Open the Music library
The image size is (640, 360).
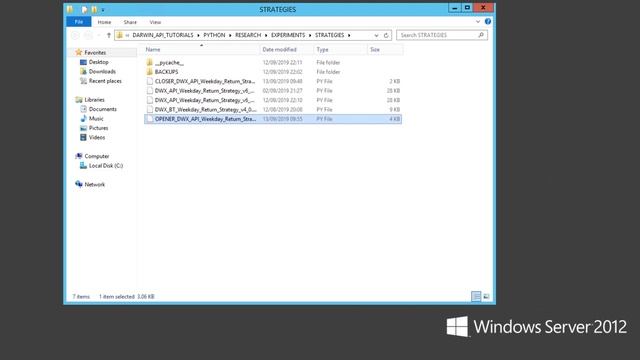[96, 118]
